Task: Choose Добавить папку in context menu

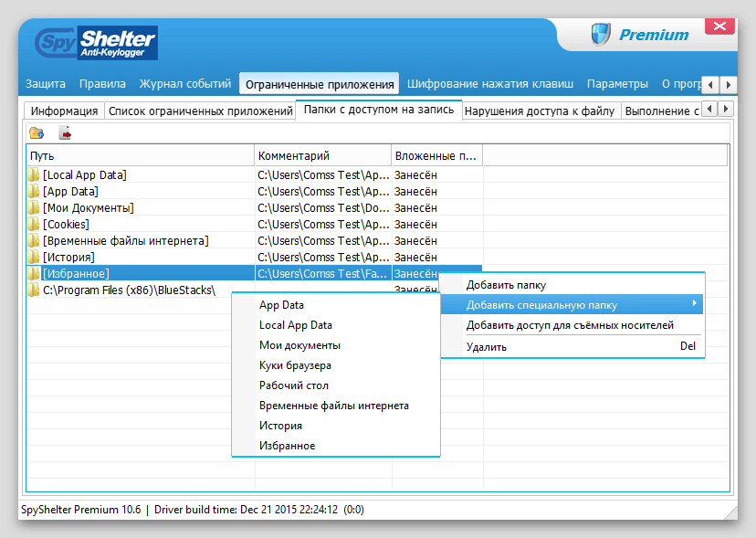Action: pyautogui.click(x=572, y=285)
